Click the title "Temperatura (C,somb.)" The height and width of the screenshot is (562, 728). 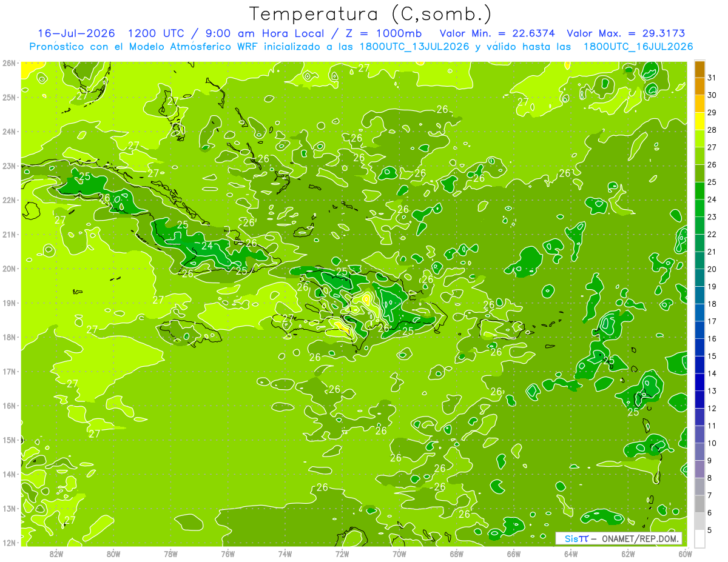point(371,14)
